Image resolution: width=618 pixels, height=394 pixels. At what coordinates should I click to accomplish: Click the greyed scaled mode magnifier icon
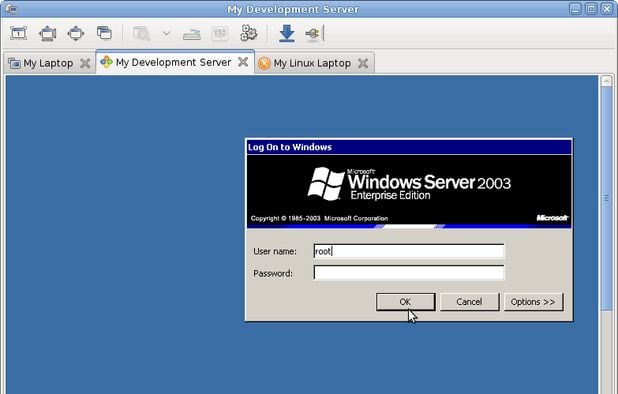tap(141, 33)
